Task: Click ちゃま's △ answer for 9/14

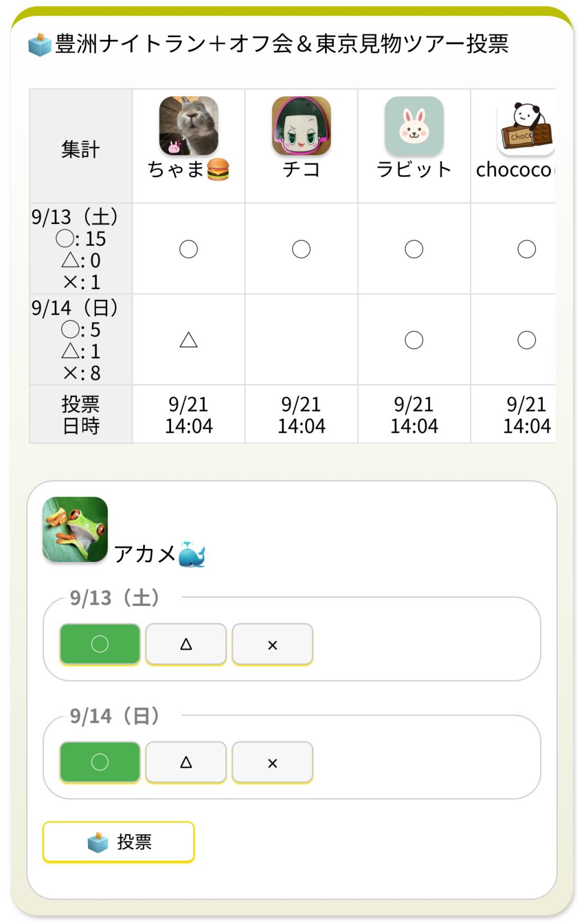Action: [188, 340]
